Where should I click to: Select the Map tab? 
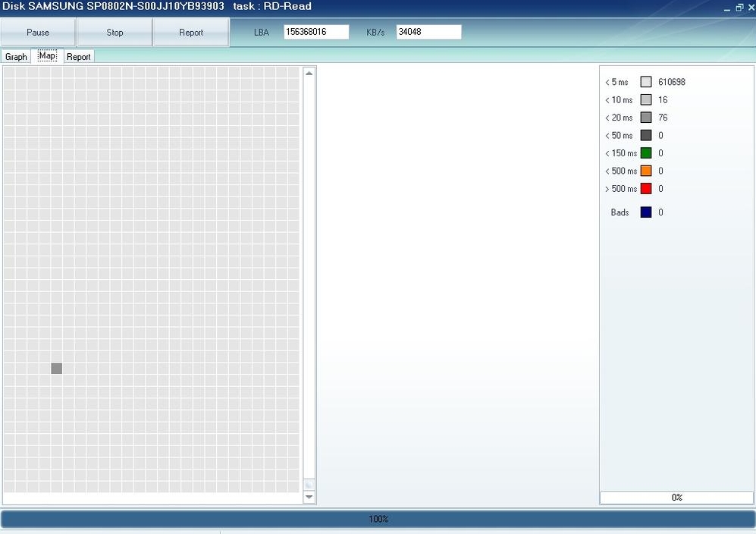pos(47,56)
